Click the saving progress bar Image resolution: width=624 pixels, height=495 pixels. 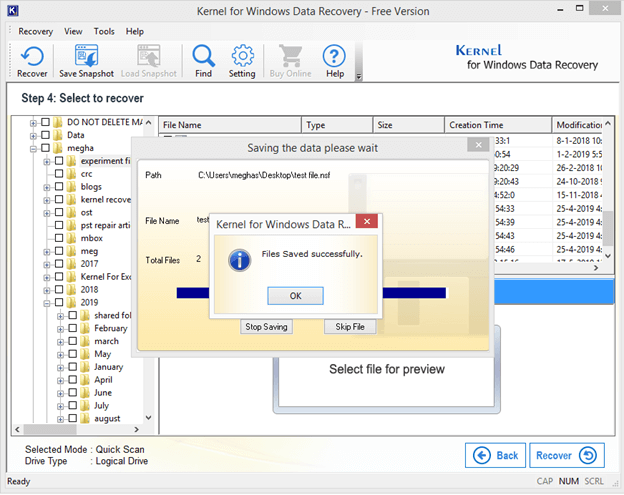coord(311,293)
